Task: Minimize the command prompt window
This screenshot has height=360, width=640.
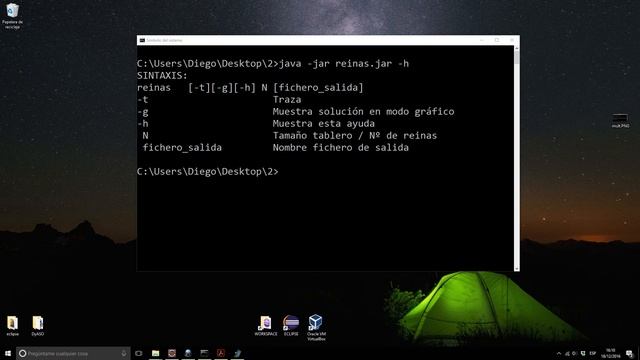Action: coord(482,40)
